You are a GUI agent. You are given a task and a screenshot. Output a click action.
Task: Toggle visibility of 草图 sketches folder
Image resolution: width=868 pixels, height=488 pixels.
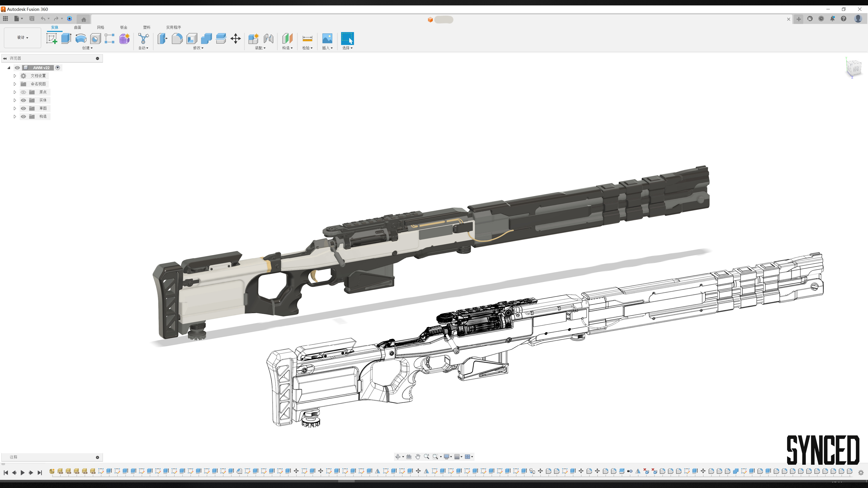click(23, 108)
